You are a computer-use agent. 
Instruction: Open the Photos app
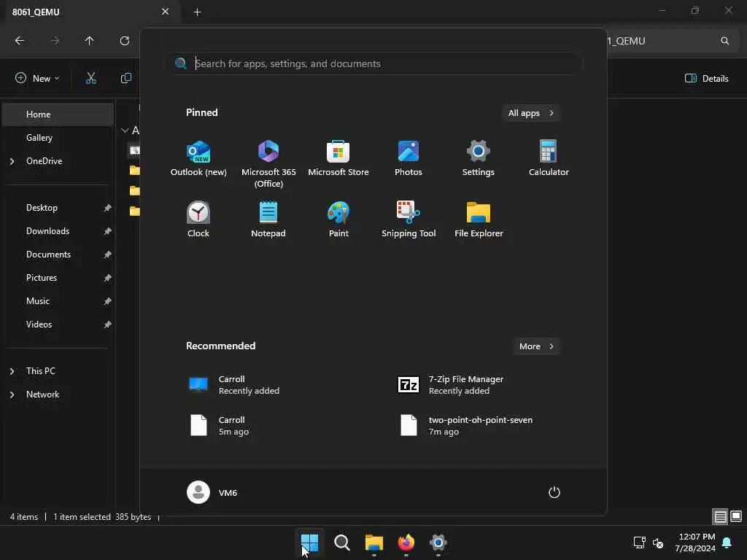409,159
